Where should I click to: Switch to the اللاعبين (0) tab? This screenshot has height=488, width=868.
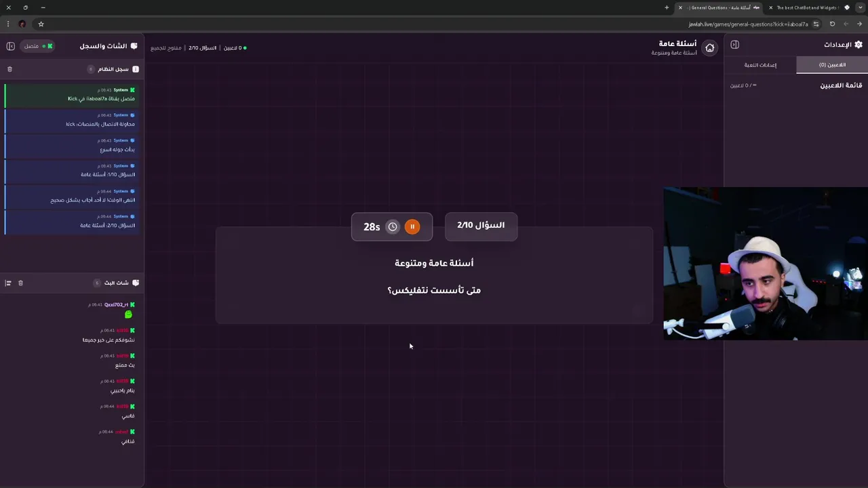832,65
